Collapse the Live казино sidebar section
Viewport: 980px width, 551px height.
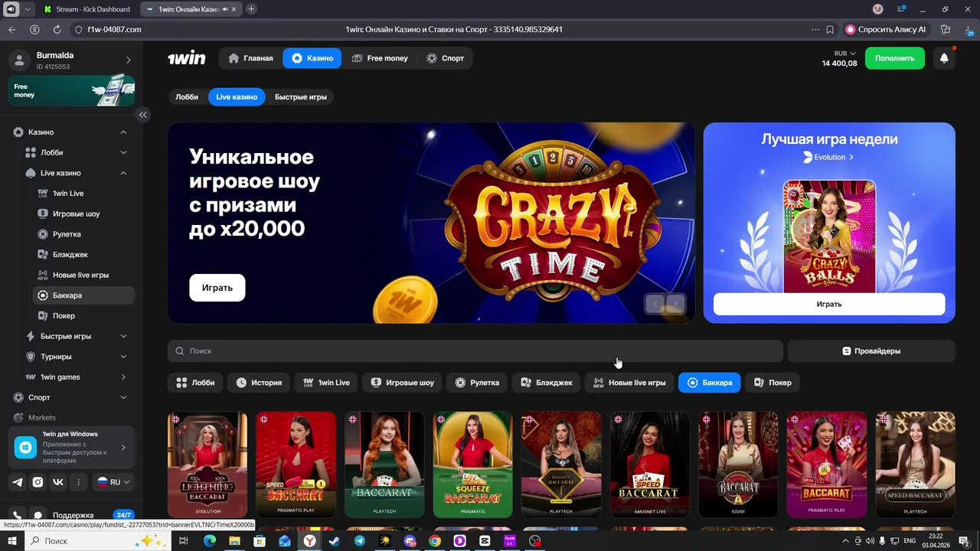pyautogui.click(x=123, y=173)
